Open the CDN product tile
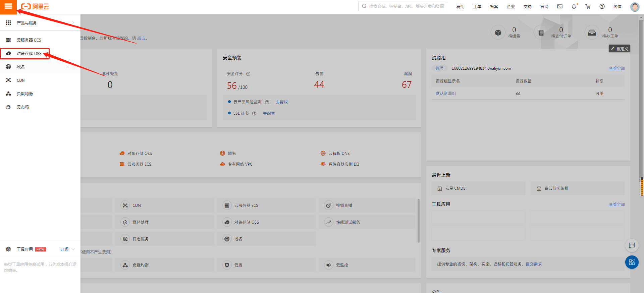This screenshot has width=644, height=293. pyautogui.click(x=164, y=206)
